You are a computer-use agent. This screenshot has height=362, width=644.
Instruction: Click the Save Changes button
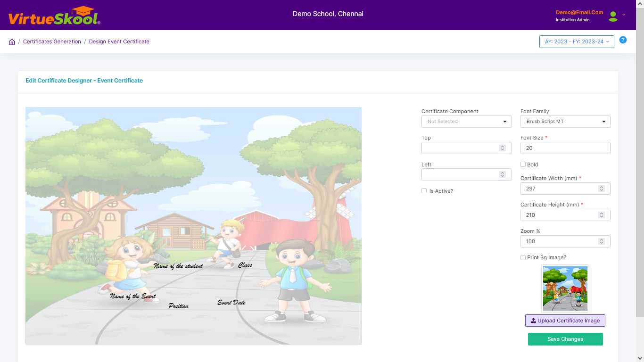tap(565, 339)
